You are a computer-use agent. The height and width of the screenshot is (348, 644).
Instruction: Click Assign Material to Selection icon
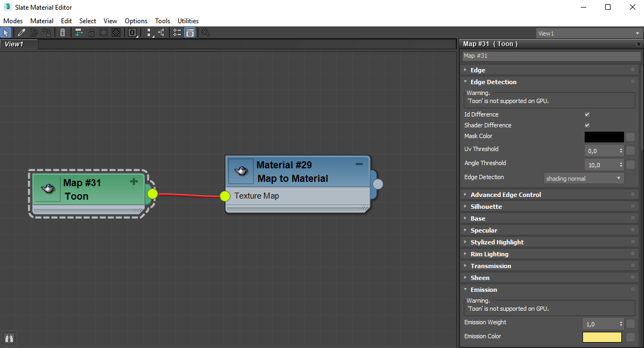[46, 32]
